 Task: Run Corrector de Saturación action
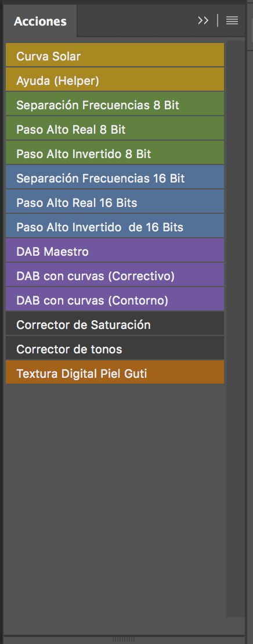(x=115, y=324)
